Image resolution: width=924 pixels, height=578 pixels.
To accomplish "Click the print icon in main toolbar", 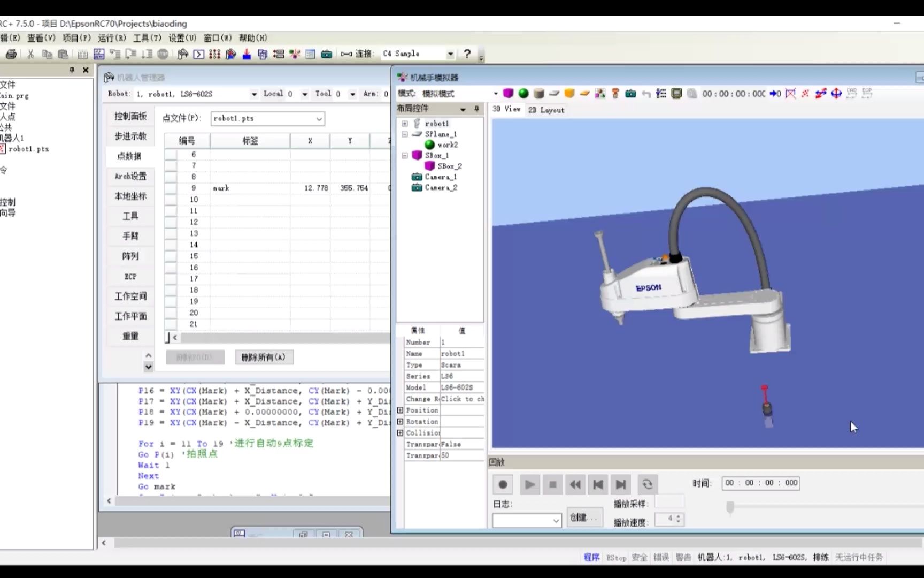I will [11, 54].
